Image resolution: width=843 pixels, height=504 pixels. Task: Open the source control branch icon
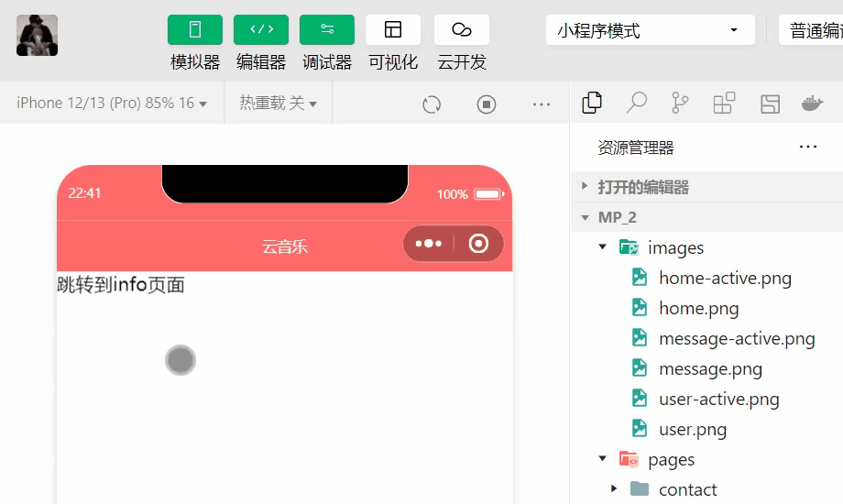[680, 103]
